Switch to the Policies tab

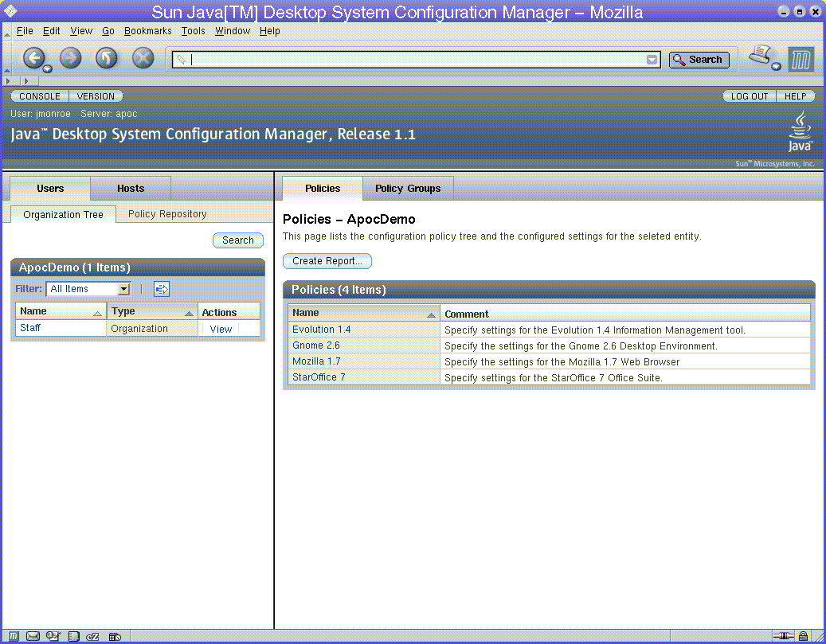(x=323, y=189)
